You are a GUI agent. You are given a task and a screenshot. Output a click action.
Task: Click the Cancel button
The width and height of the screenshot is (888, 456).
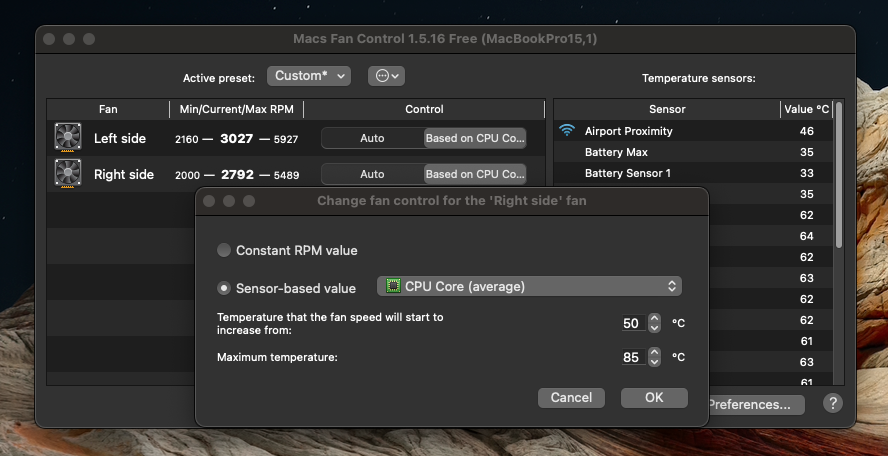pyautogui.click(x=571, y=398)
